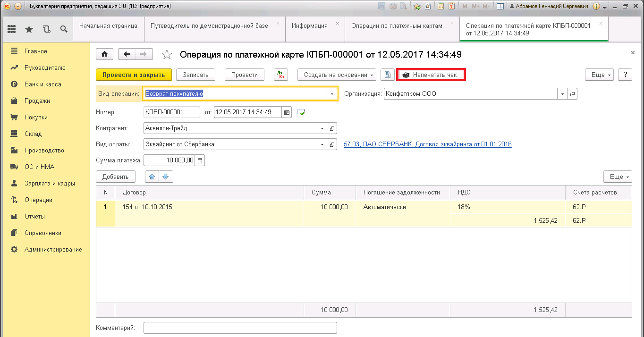Open the Договор эквайринга 57.03 link
The height and width of the screenshot is (337, 644).
coord(428,144)
